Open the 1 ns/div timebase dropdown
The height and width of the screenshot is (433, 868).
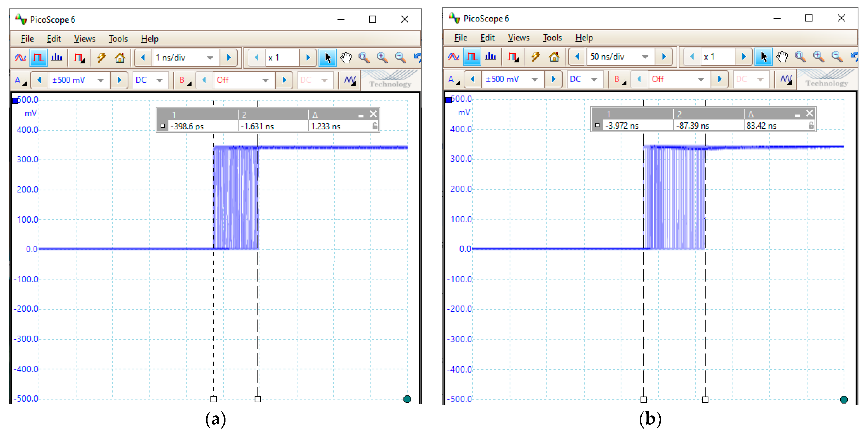(210, 58)
